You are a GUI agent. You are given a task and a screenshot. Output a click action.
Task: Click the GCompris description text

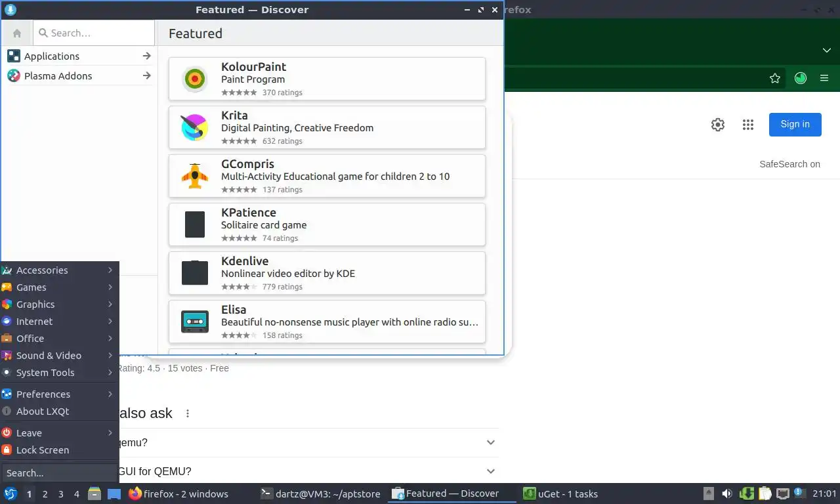coord(335,177)
